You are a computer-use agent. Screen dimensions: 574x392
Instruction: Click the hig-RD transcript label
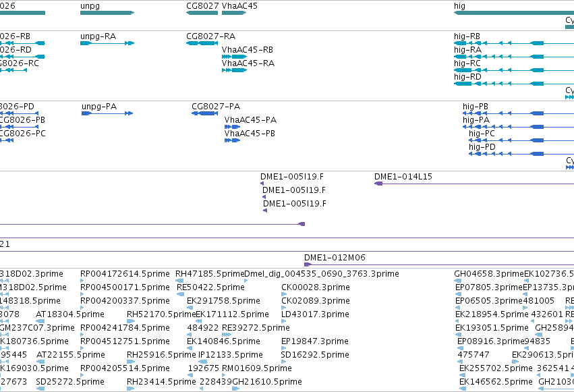(468, 77)
